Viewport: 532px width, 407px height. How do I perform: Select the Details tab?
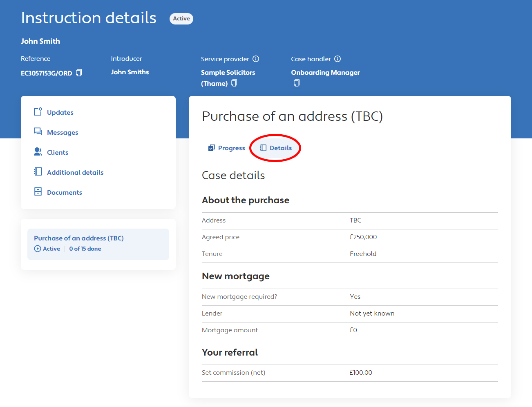(276, 148)
